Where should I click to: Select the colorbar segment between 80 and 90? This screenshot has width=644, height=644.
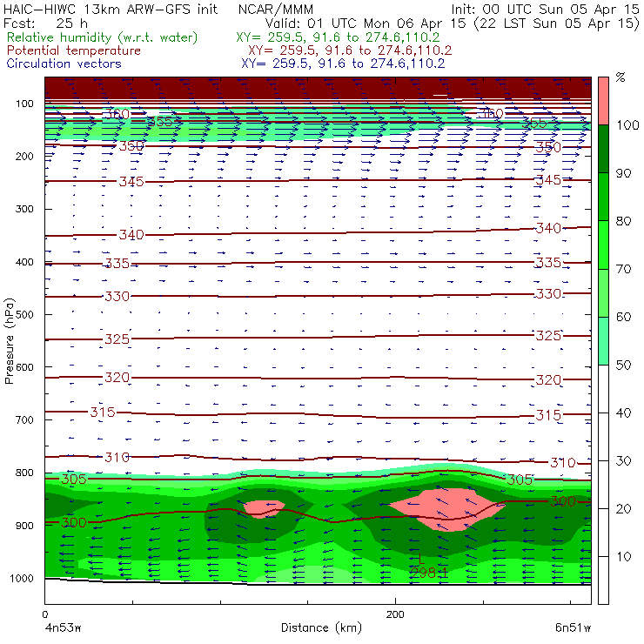pos(603,197)
